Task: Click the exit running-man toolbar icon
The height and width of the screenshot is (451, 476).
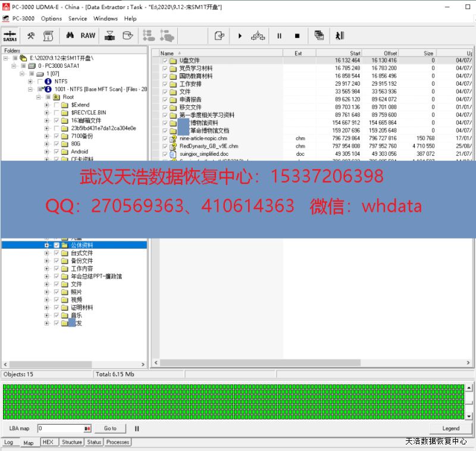Action: [x=339, y=36]
